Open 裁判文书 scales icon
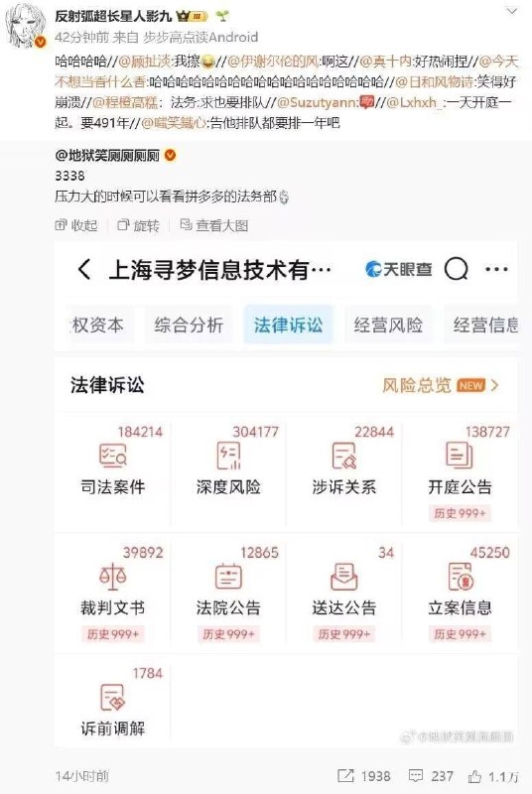The width and height of the screenshot is (532, 794). (x=112, y=577)
